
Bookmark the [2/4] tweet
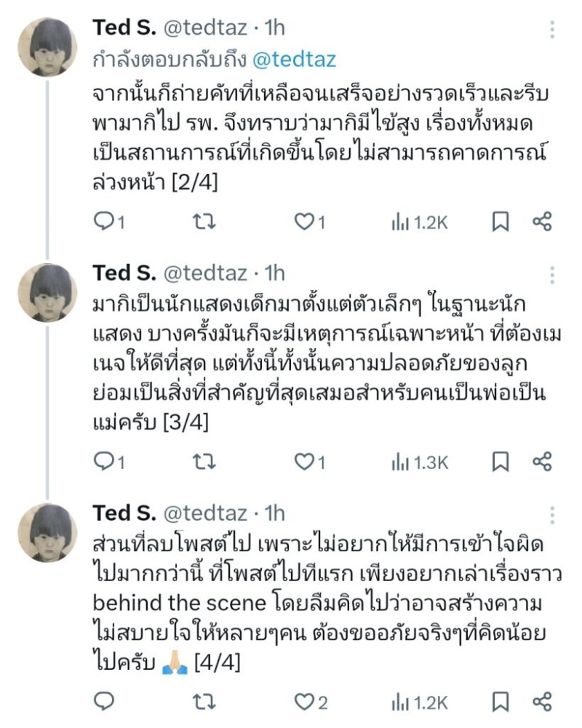click(x=501, y=223)
